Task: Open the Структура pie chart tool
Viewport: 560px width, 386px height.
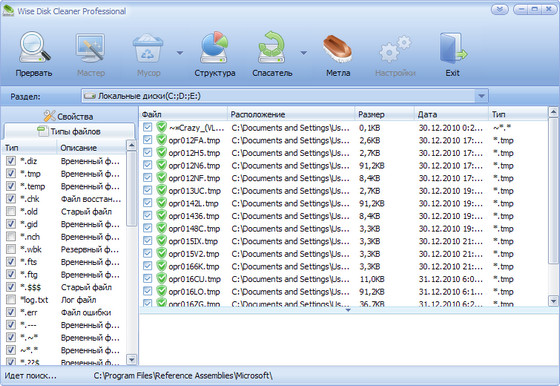Action: 214,47
